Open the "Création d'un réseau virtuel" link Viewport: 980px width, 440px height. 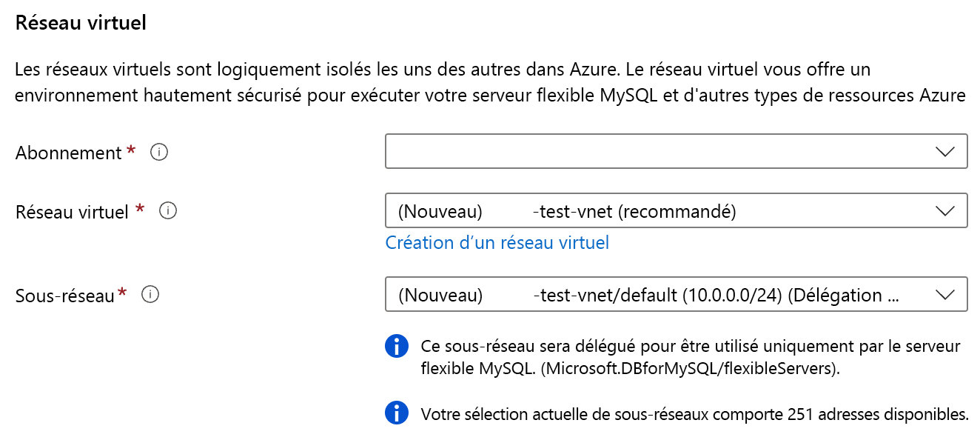point(497,242)
